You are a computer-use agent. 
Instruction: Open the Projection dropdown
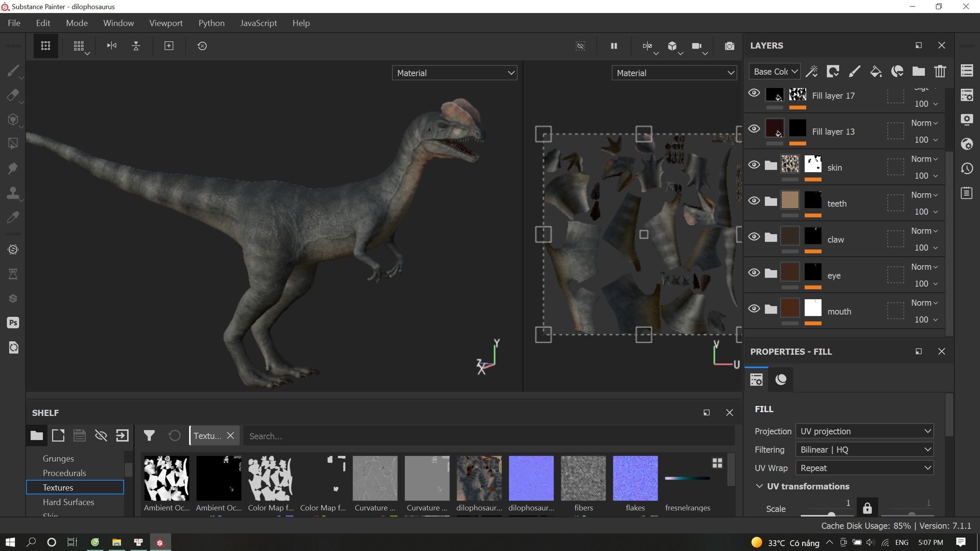pyautogui.click(x=864, y=431)
